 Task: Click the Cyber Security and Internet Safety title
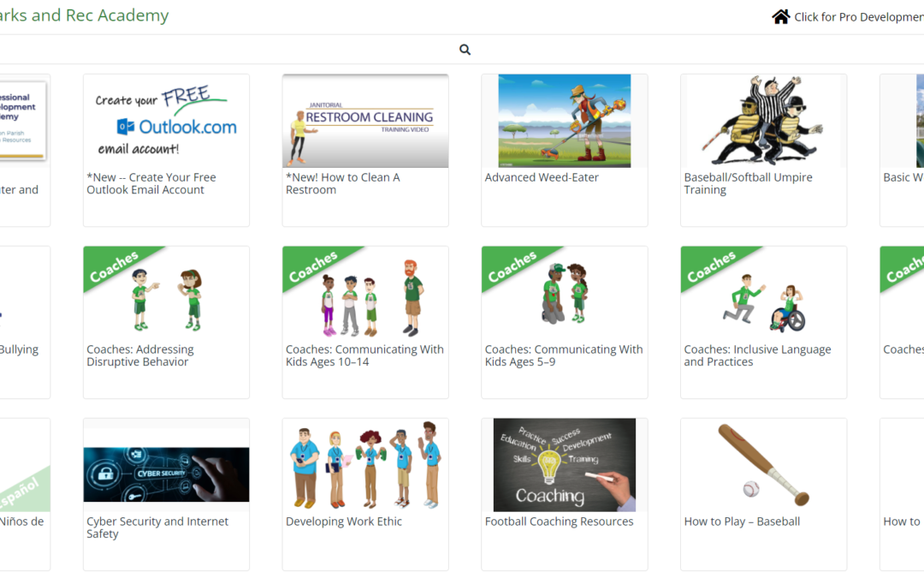157,527
